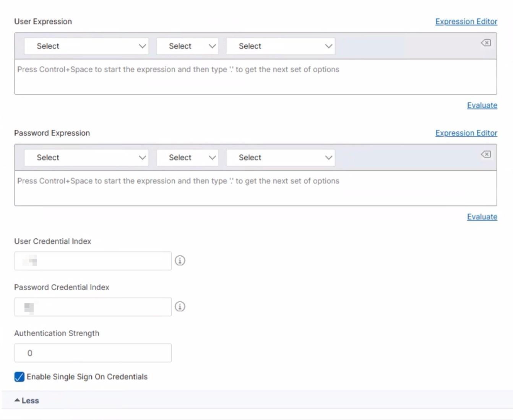Open first Select dropdown in Password Expression
This screenshot has width=513, height=420.
(x=86, y=158)
